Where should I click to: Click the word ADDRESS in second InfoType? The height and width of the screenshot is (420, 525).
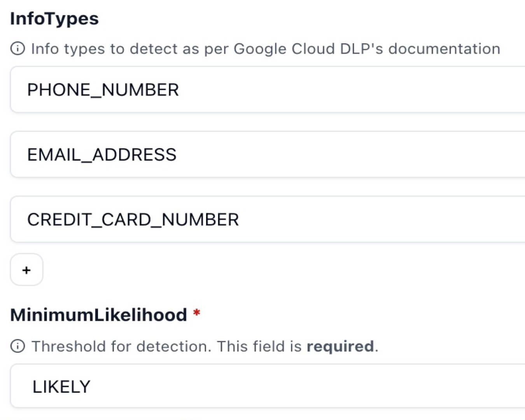(134, 155)
